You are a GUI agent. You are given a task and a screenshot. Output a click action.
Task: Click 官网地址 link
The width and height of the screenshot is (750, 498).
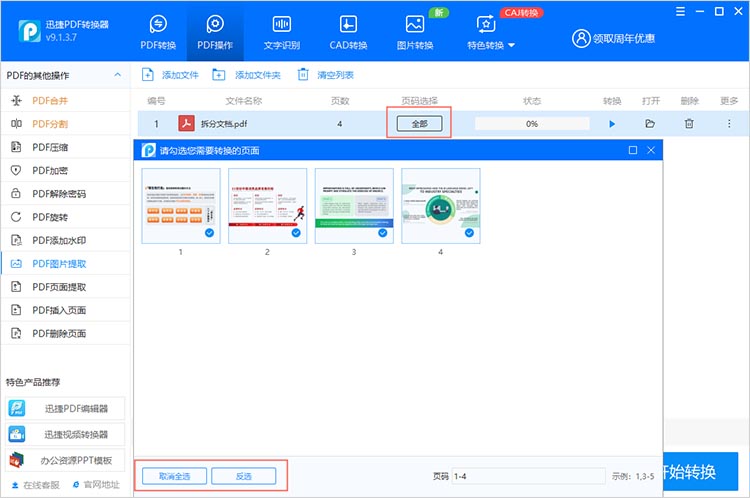coord(96,485)
